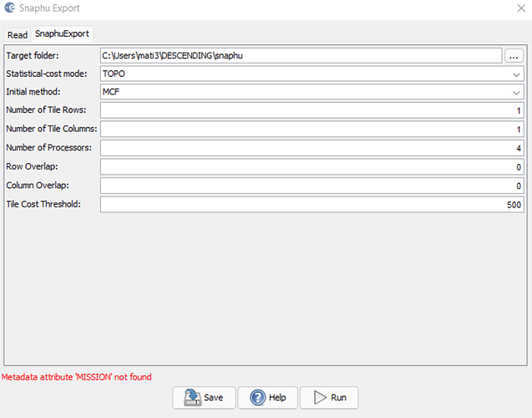Click the 'Row Overlap:' label

click(x=32, y=166)
